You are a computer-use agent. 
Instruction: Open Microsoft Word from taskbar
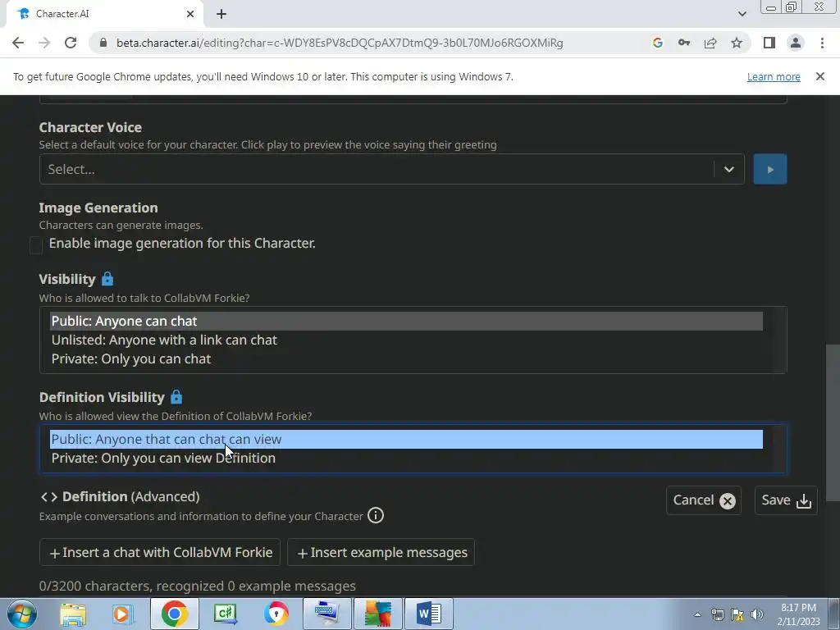coord(428,614)
